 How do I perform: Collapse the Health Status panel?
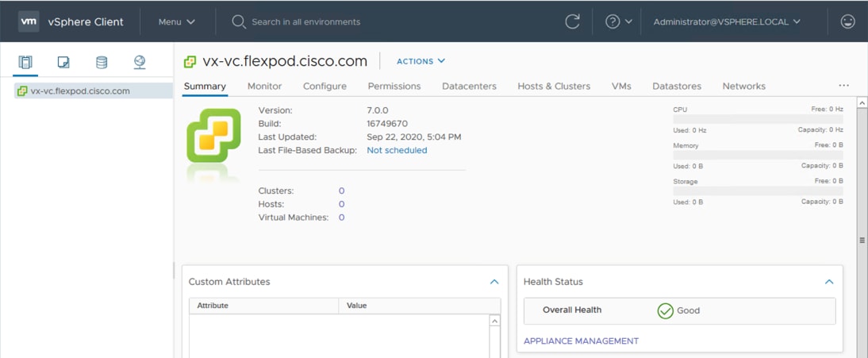tap(829, 282)
